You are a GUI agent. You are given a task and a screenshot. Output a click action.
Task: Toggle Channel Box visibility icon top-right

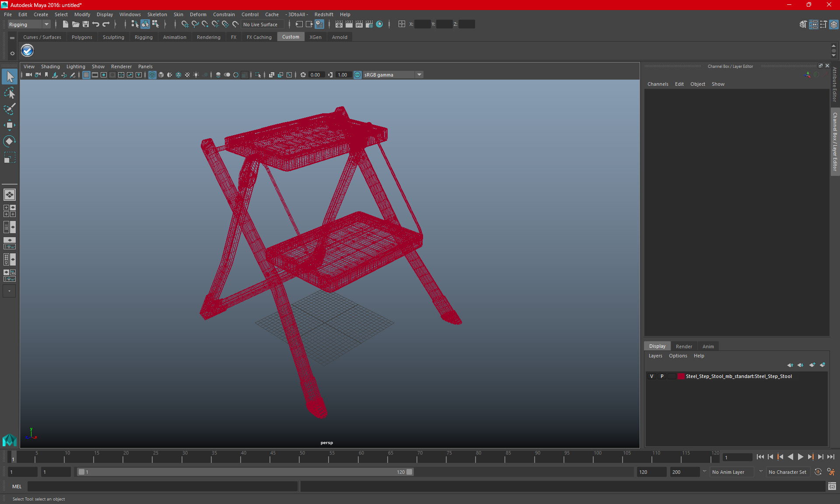pos(834,24)
